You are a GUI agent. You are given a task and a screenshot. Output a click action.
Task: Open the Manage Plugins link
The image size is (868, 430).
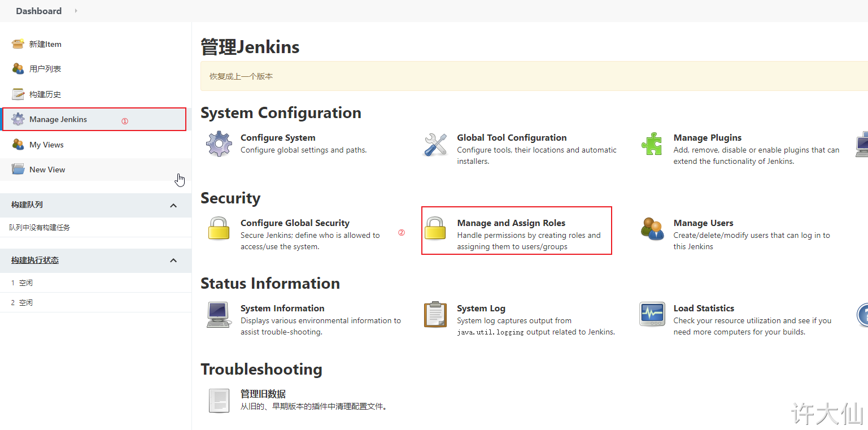click(x=708, y=137)
